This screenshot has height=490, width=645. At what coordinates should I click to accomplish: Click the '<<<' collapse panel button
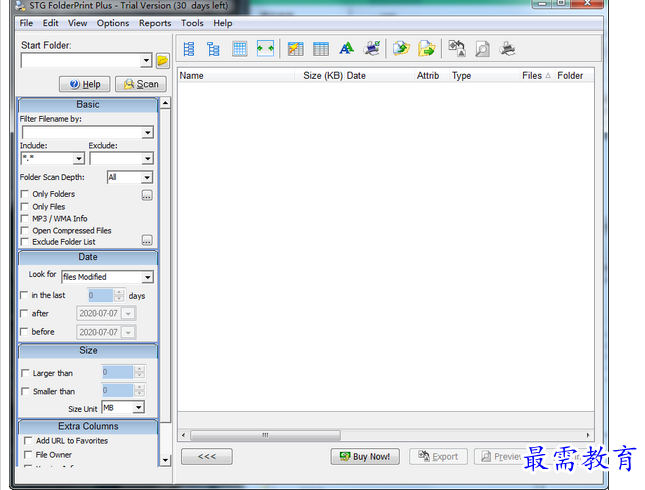point(206,457)
